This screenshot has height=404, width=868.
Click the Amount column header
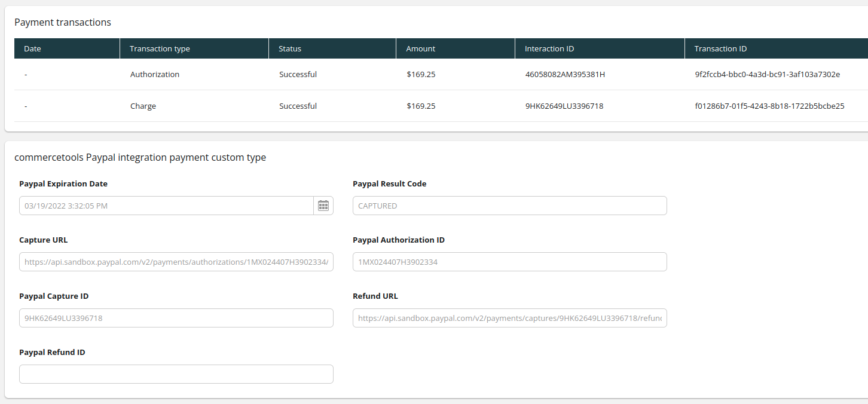click(420, 48)
